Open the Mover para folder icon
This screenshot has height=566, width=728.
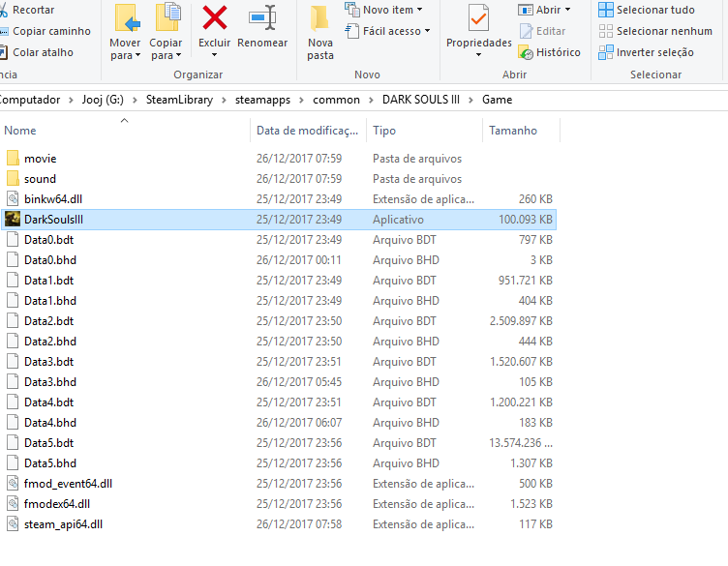127,19
